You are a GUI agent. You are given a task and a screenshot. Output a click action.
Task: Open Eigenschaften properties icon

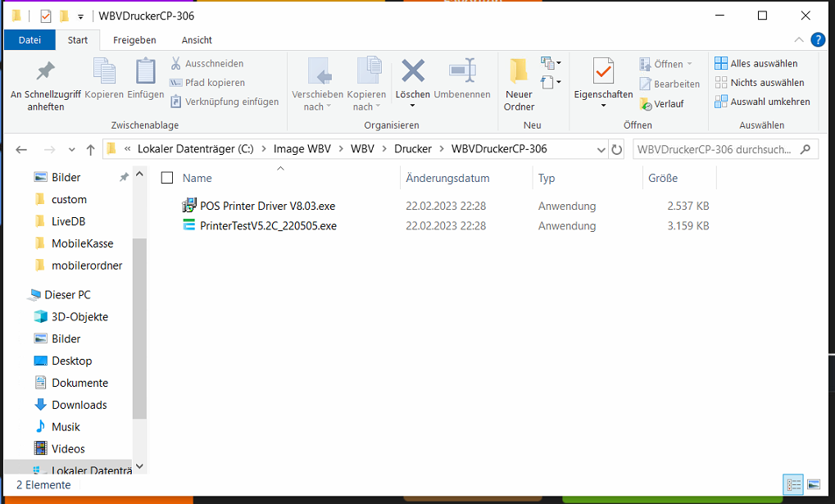pos(603,72)
